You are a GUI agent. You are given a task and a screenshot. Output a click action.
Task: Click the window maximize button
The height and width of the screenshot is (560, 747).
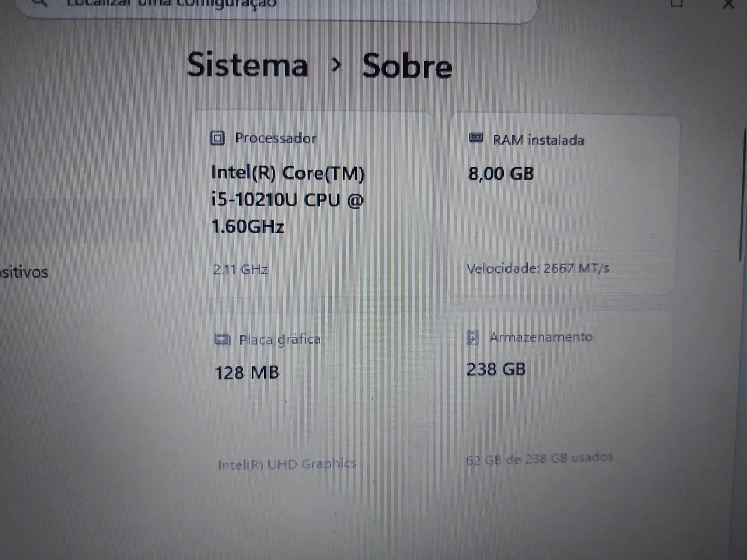pyautogui.click(x=676, y=3)
